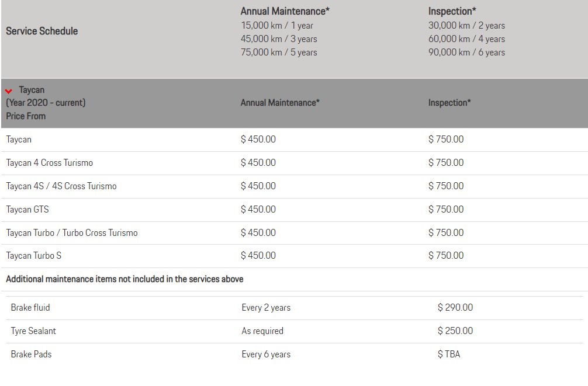Click Taycan Turbo / Turbo Cross Turismo
Screen dimensions: 588x386
point(72,233)
